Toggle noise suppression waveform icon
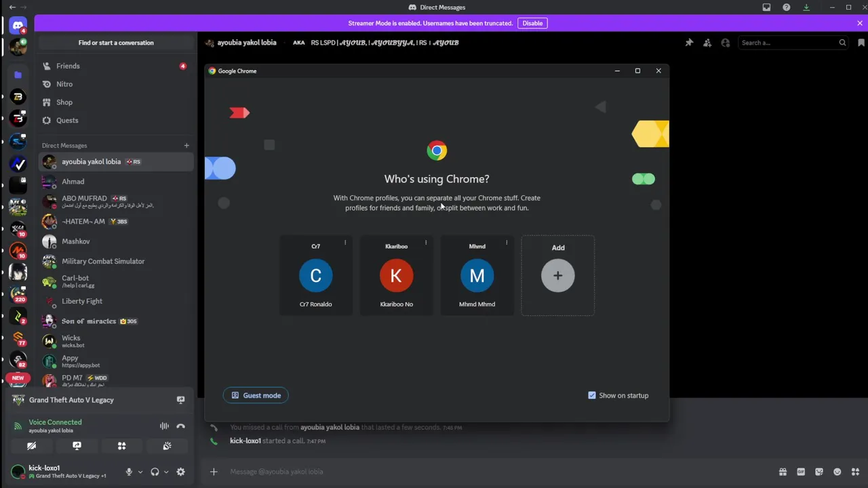Screen dimensions: 868x488 [x=164, y=426]
